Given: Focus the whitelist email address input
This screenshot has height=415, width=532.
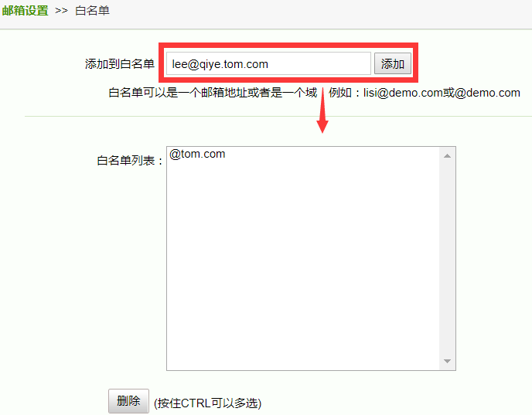Looking at the screenshot, I should (268, 63).
